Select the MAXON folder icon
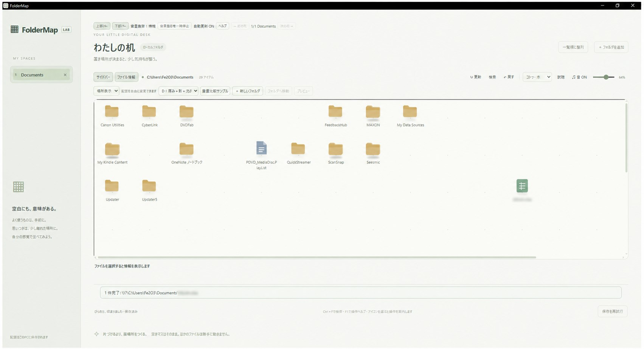This screenshot has width=644, height=349. click(373, 112)
